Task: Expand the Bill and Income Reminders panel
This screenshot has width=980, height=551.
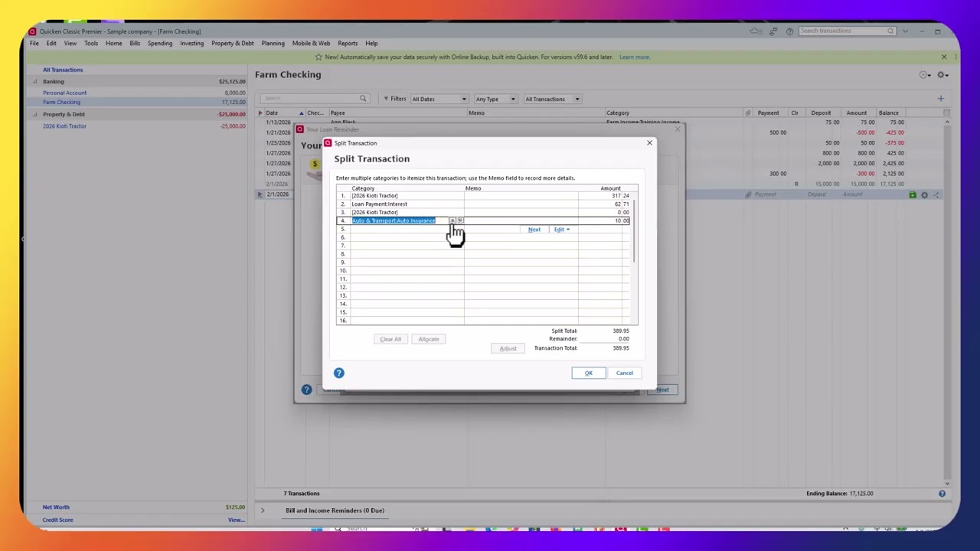Action: tap(263, 510)
